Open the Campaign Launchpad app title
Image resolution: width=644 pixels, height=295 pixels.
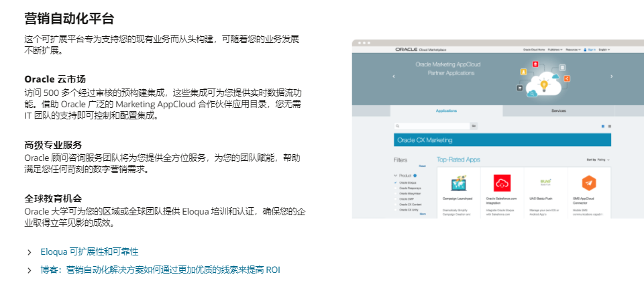tap(458, 198)
